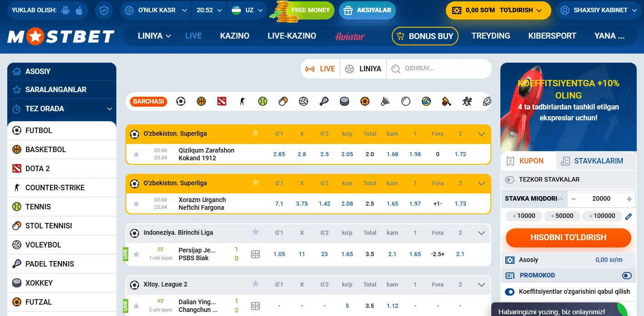
Task: Select Dota 2 icon in sports filter bar
Action: coord(222,101)
